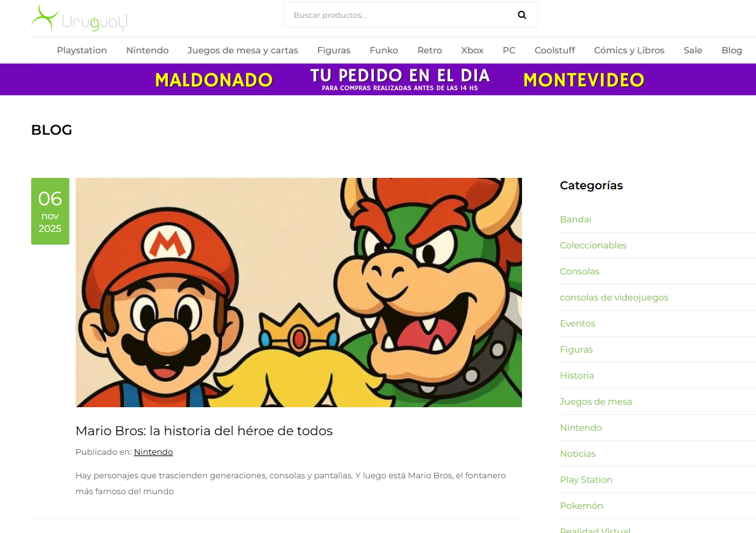Click the Uruguay store logo
Screen dimensions: 756x533
(x=78, y=18)
